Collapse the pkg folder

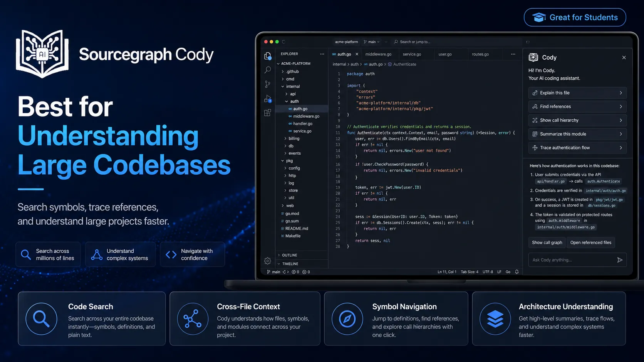(x=283, y=161)
